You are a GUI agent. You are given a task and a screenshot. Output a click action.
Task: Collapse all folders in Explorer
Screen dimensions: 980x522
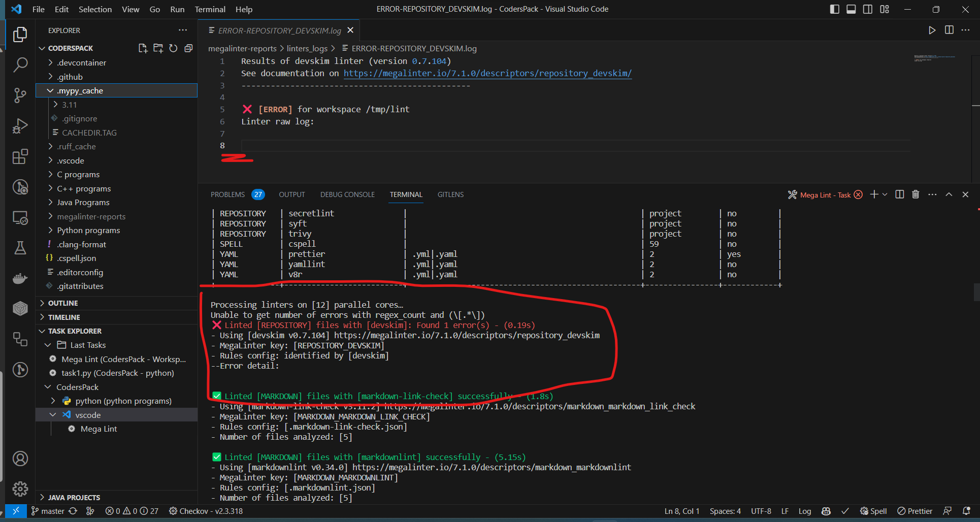coord(188,48)
